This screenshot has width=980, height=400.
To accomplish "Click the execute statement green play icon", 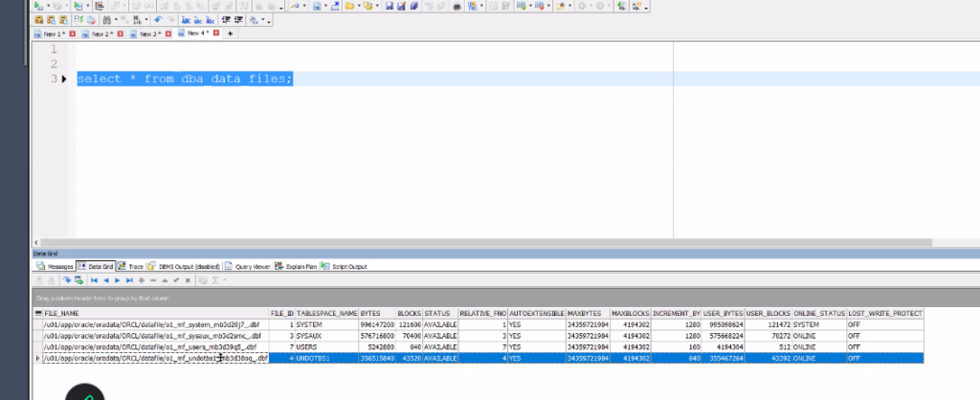I will [37, 6].
